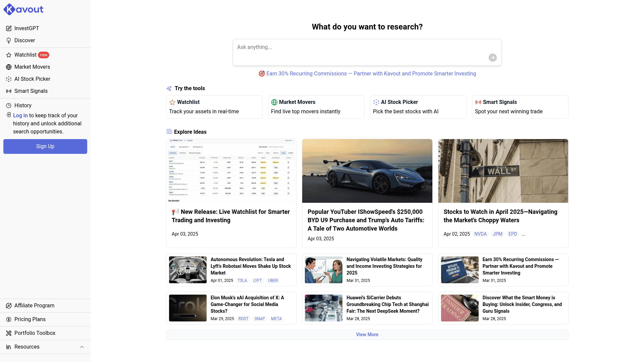Click the Portfolio Toolbox tools icon
This screenshot has width=644, height=362.
pos(9,333)
